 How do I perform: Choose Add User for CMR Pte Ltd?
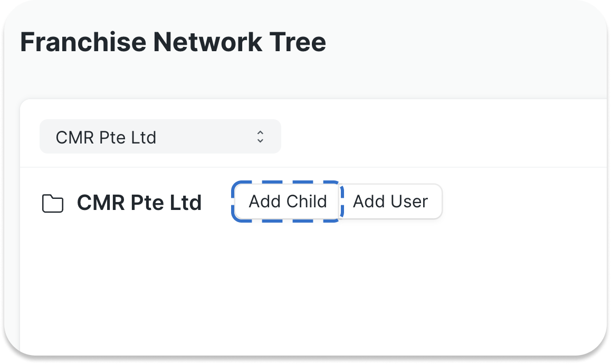pyautogui.click(x=390, y=202)
